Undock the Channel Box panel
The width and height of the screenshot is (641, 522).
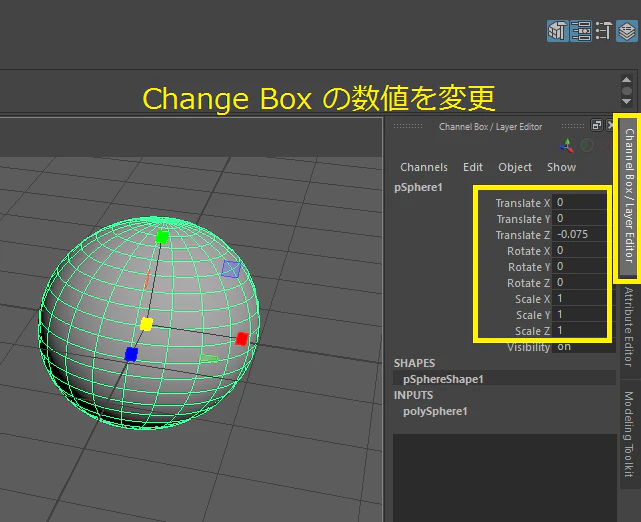tap(596, 125)
